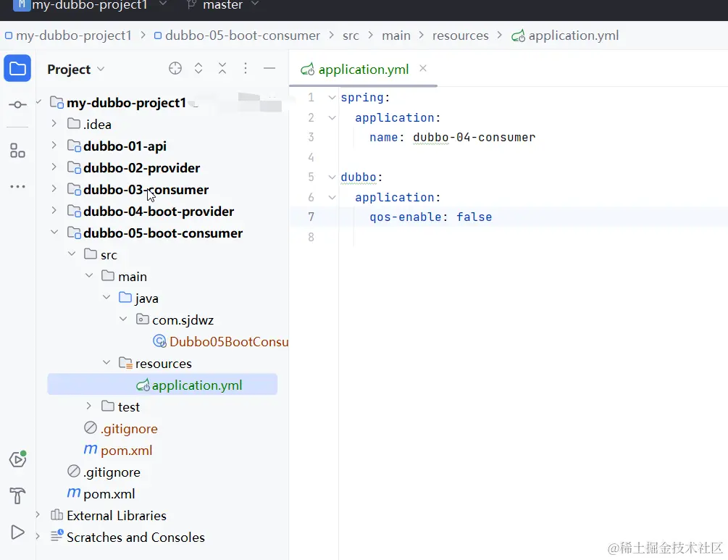
Task: Click dubbo-04-consumer name value in editor
Action: click(x=474, y=138)
